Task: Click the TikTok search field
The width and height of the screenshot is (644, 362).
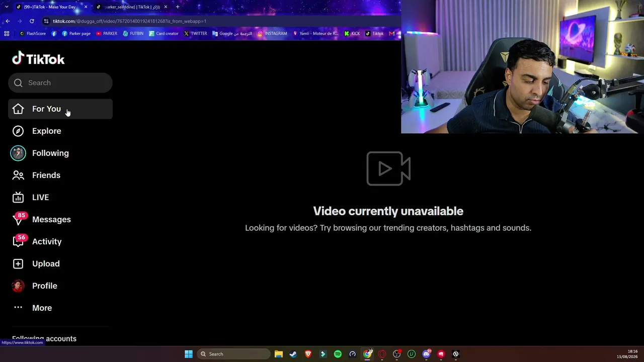Action: tap(60, 83)
